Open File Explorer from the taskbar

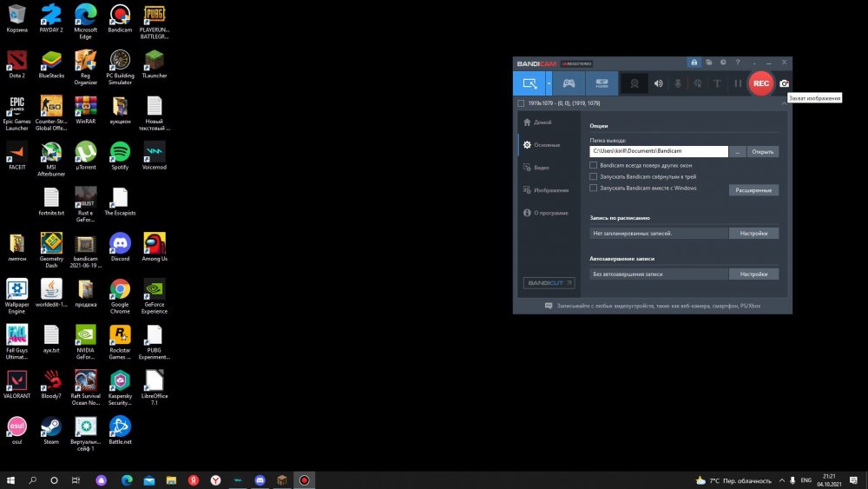point(171,480)
